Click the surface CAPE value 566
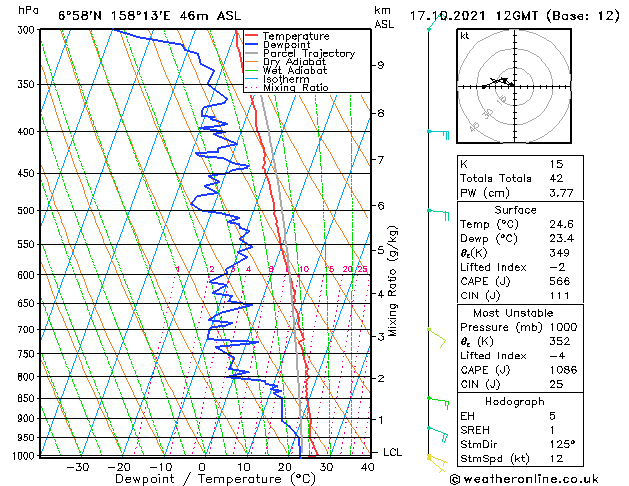 (559, 281)
